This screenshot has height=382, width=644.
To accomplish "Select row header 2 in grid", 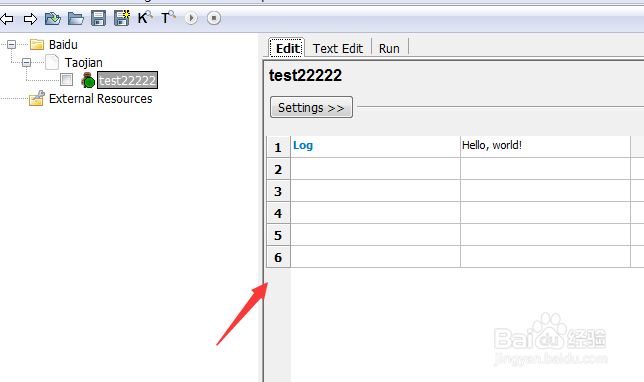I will (x=278, y=169).
